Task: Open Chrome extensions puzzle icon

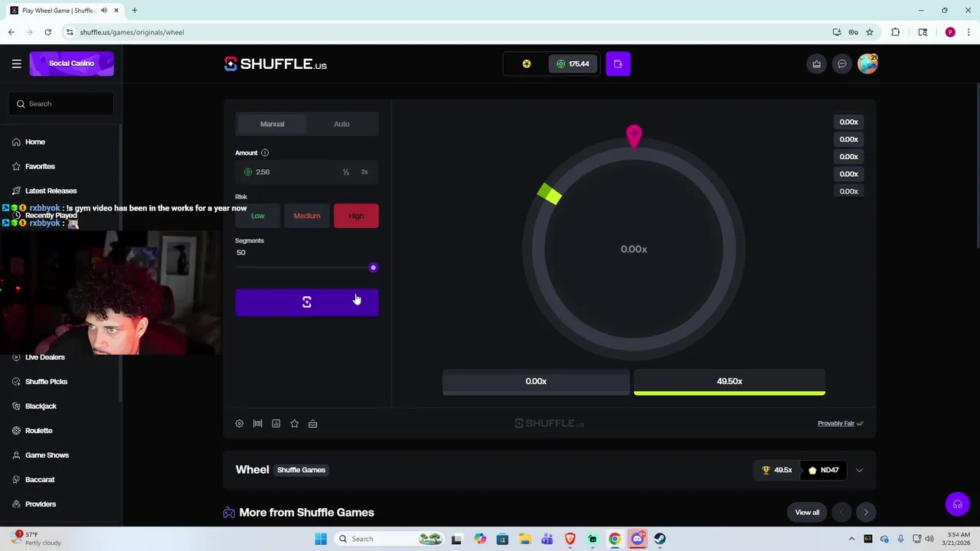Action: pyautogui.click(x=896, y=32)
